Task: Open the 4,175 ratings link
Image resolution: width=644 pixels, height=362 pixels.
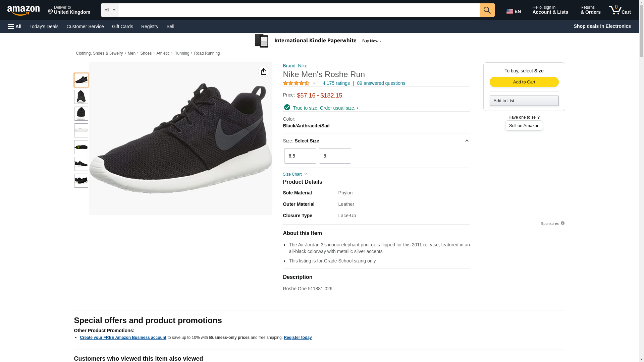Action: click(x=336, y=83)
